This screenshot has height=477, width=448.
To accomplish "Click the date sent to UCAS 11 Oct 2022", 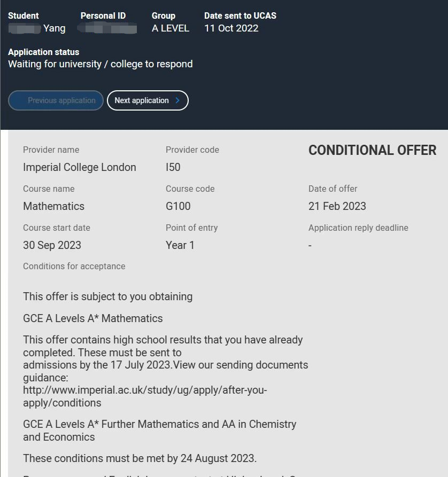I will click(x=231, y=28).
